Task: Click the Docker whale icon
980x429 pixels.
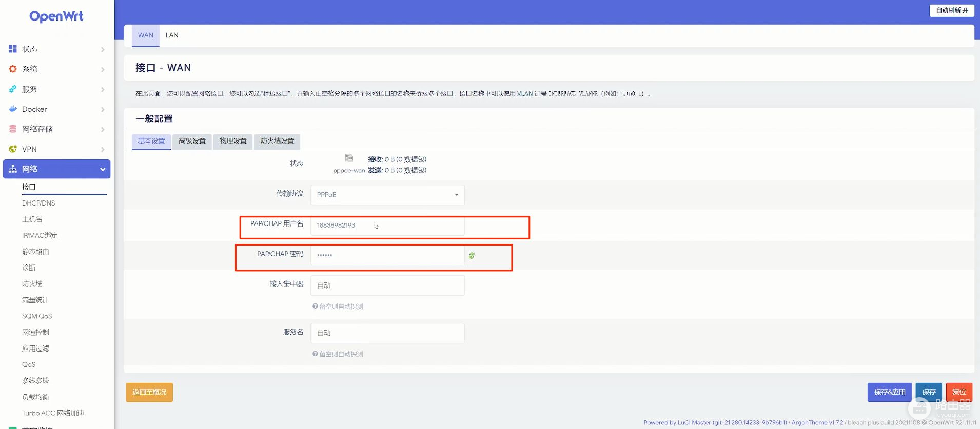Action: pyautogui.click(x=13, y=109)
